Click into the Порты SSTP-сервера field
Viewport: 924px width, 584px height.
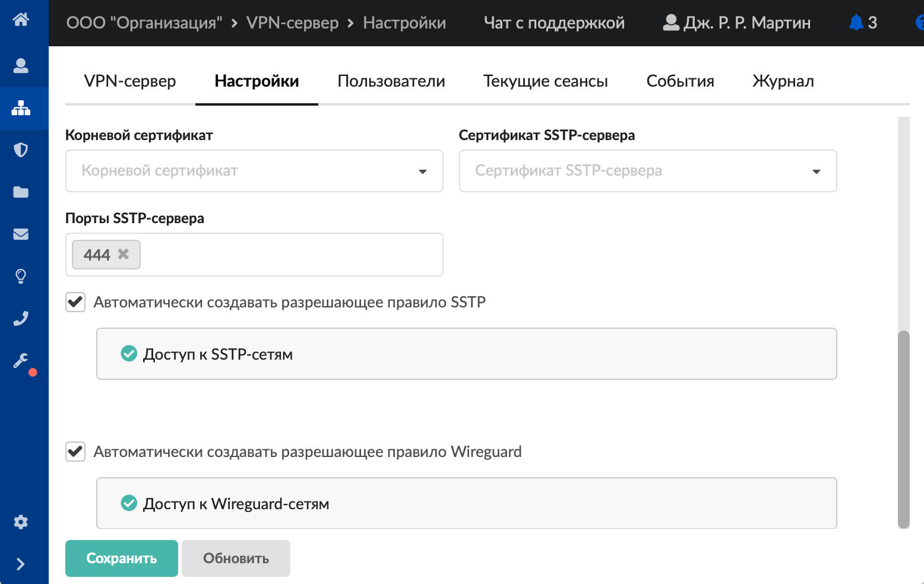tap(291, 255)
